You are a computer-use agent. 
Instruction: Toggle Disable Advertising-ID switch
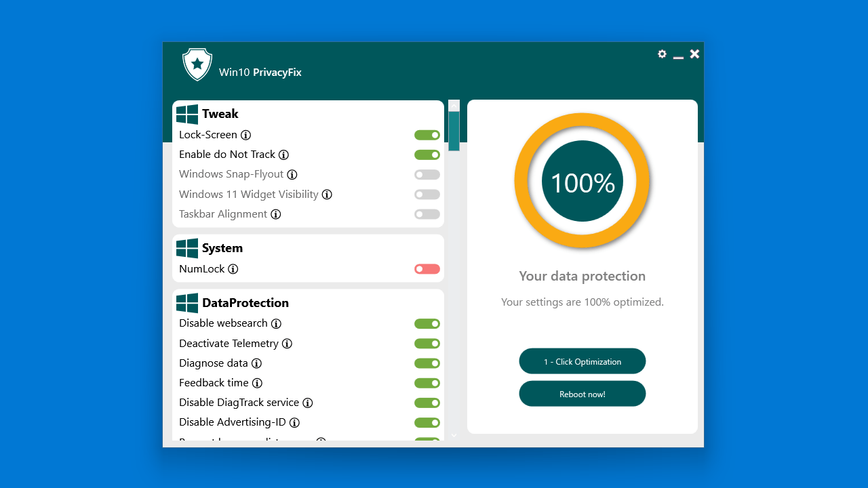pyautogui.click(x=427, y=422)
